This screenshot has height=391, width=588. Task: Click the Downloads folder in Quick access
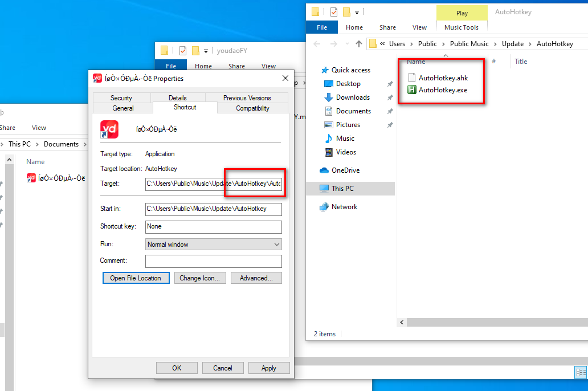pyautogui.click(x=353, y=97)
